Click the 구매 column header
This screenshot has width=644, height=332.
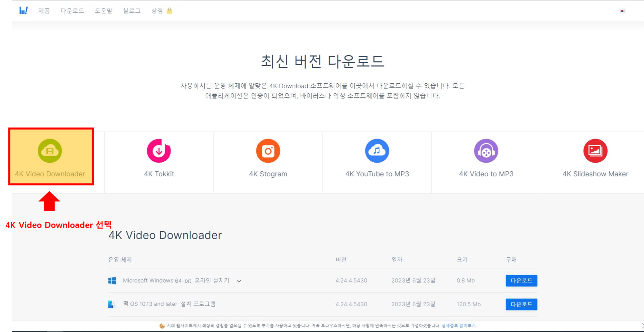point(511,260)
